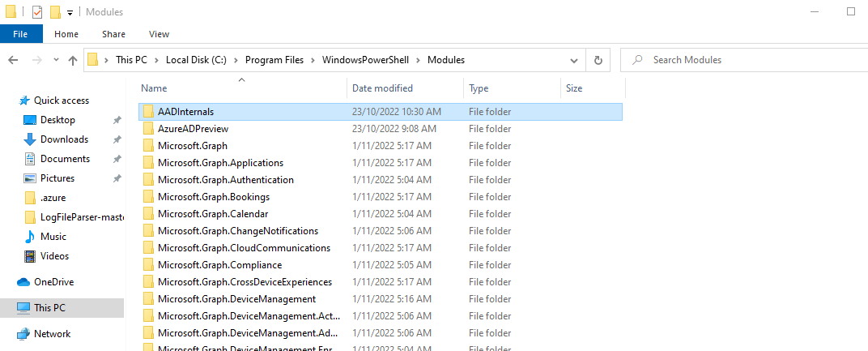
Task: Expand the chevron after Program Files breadcrumb
Action: click(313, 60)
